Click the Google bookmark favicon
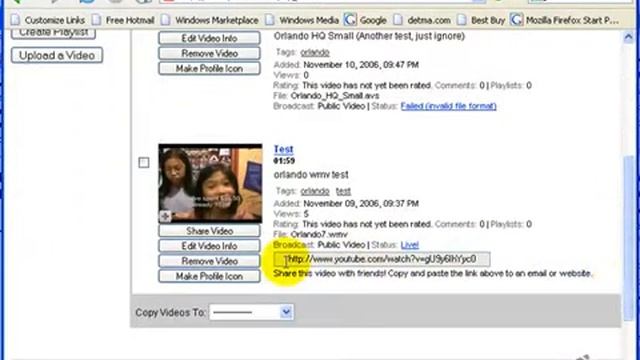The height and width of the screenshot is (360, 640). click(350, 20)
